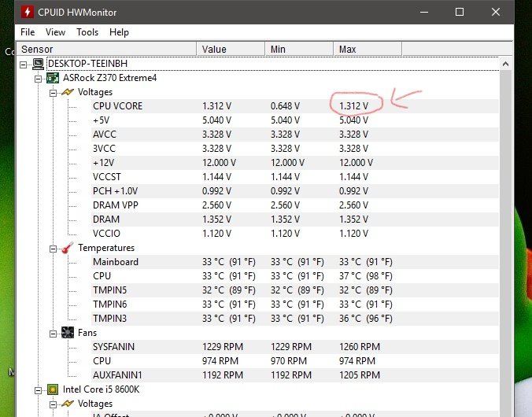Open the Help menu

tap(119, 32)
